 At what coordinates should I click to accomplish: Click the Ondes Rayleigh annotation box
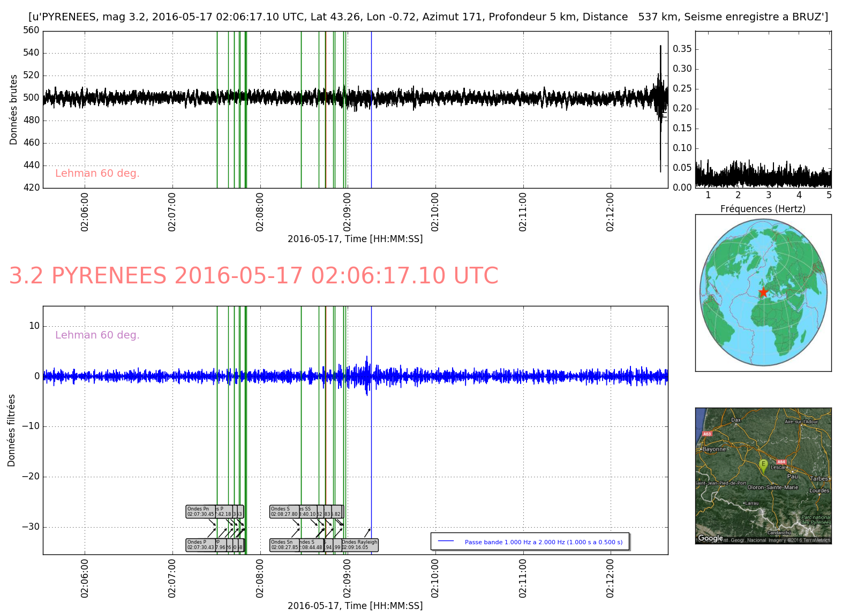tap(360, 545)
